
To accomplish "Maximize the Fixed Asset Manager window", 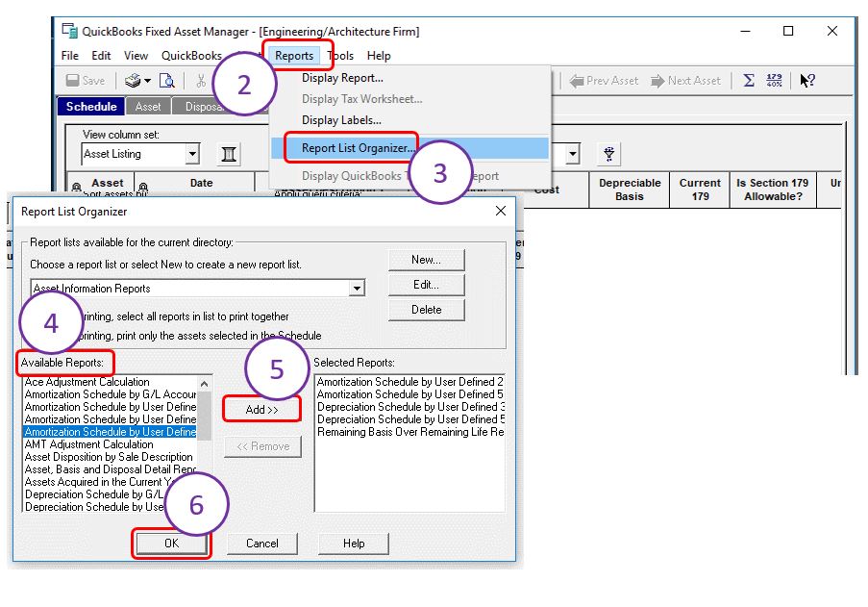I will pyautogui.click(x=788, y=31).
